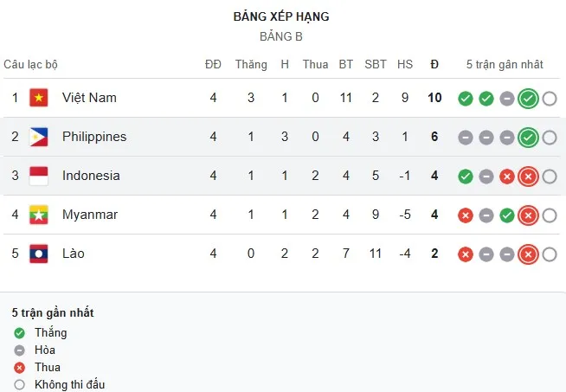Click the Myanmar flag icon
This screenshot has height=392, width=566.
(39, 215)
